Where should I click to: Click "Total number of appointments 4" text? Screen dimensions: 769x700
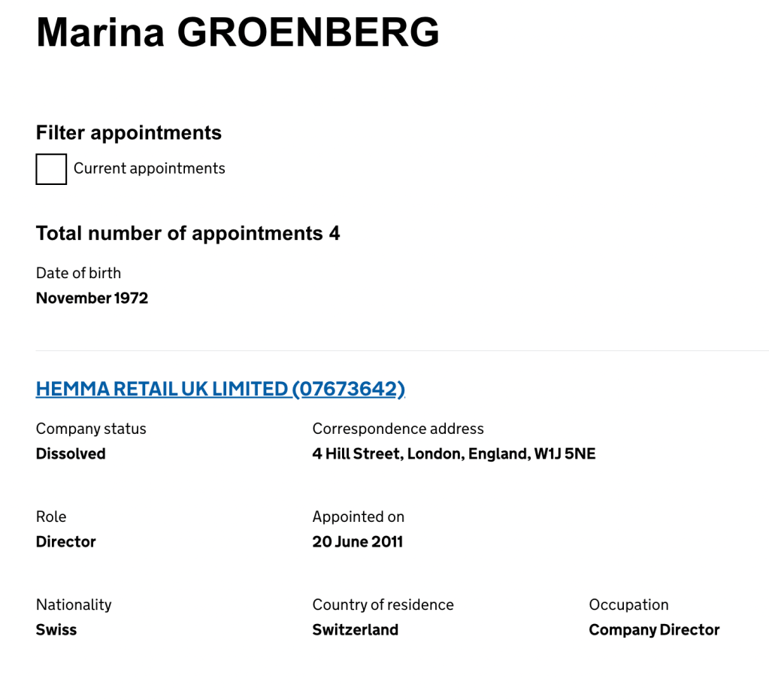pos(188,233)
